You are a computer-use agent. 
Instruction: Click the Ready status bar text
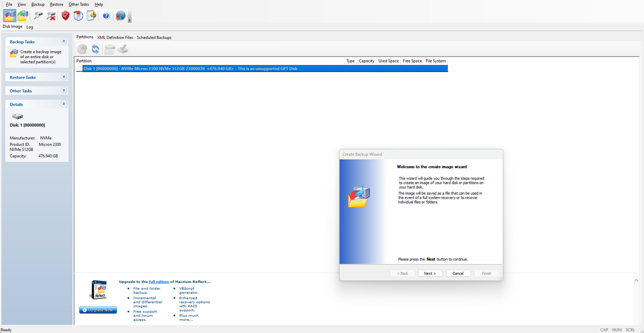tap(6, 330)
